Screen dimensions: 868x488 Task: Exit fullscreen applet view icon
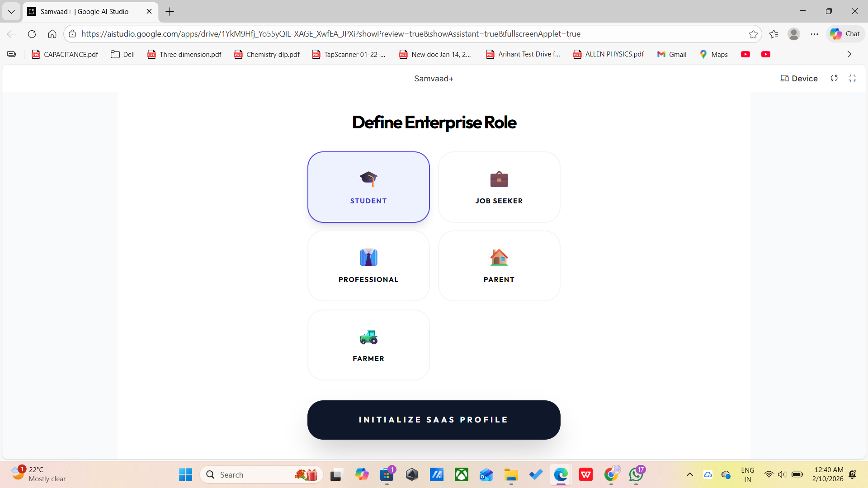point(852,79)
